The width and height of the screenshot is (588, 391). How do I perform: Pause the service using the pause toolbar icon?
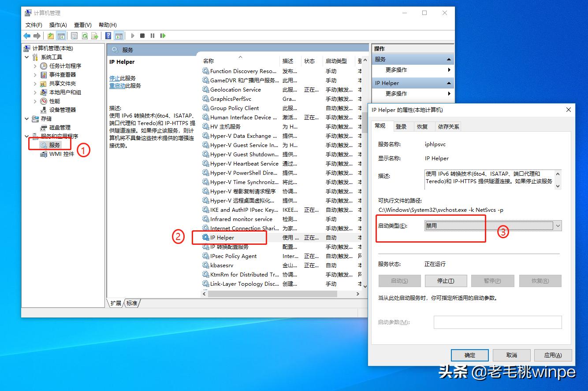(152, 36)
